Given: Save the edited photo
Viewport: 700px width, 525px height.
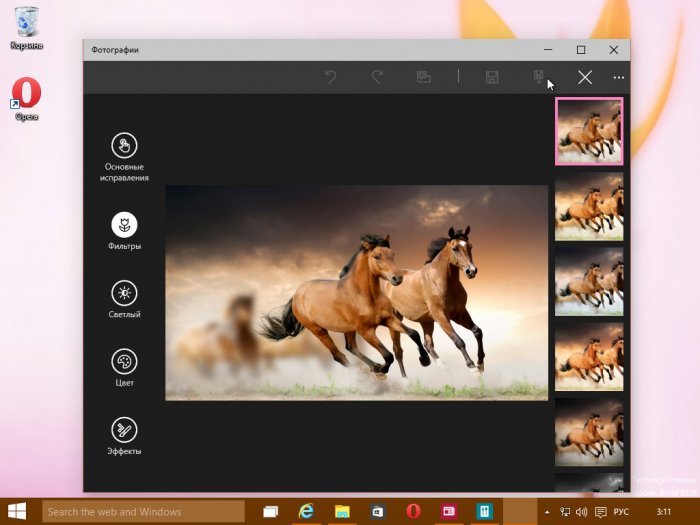Looking at the screenshot, I should pos(492,77).
